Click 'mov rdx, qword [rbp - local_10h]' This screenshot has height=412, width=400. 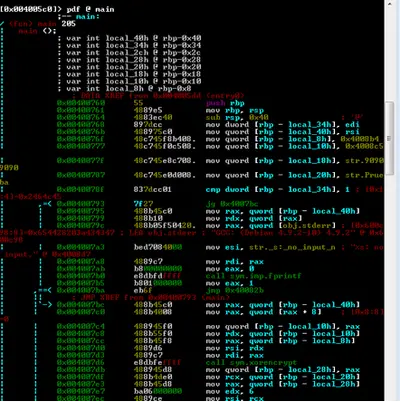tap(282, 334)
